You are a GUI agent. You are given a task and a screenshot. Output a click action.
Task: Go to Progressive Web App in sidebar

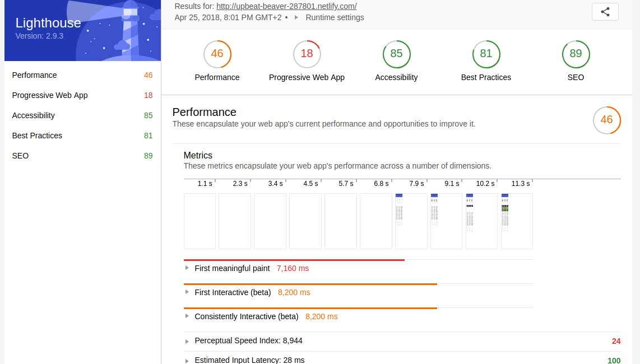coord(82,95)
